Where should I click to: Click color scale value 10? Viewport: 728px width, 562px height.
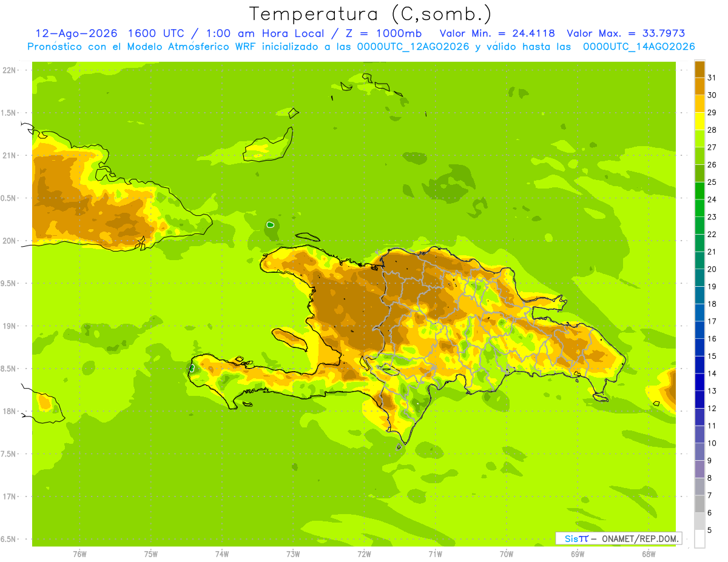(x=712, y=443)
